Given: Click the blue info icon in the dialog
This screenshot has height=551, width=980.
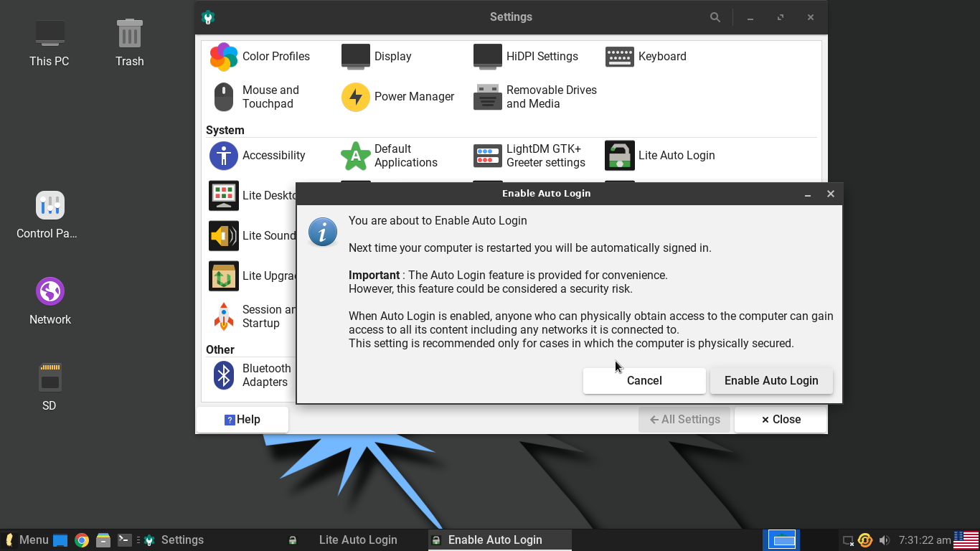Looking at the screenshot, I should pyautogui.click(x=323, y=232).
